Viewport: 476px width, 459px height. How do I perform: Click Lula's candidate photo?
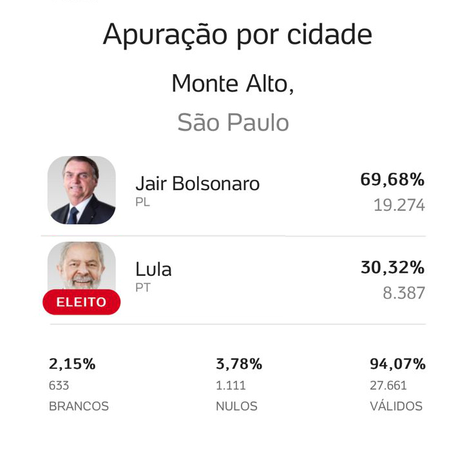tap(82, 266)
